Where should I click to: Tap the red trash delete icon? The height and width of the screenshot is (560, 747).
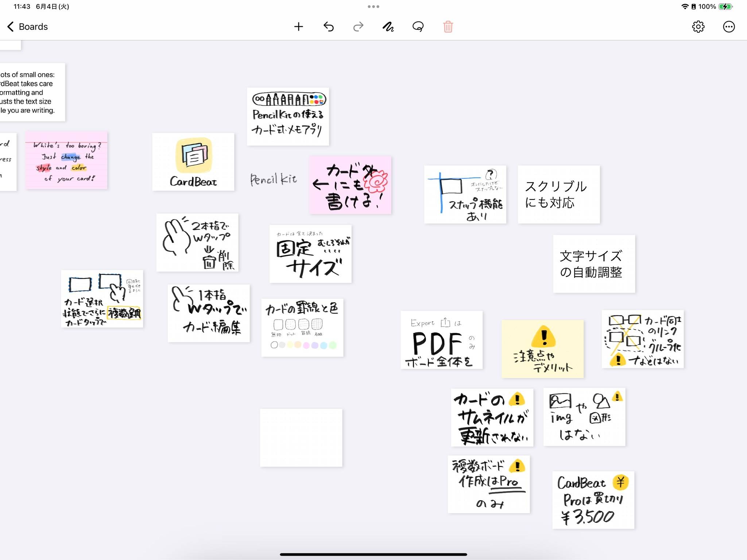click(448, 27)
